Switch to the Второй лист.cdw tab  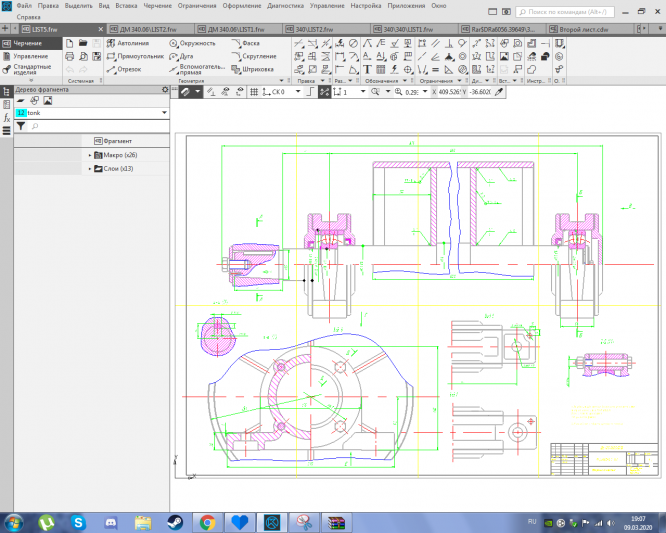pyautogui.click(x=584, y=30)
